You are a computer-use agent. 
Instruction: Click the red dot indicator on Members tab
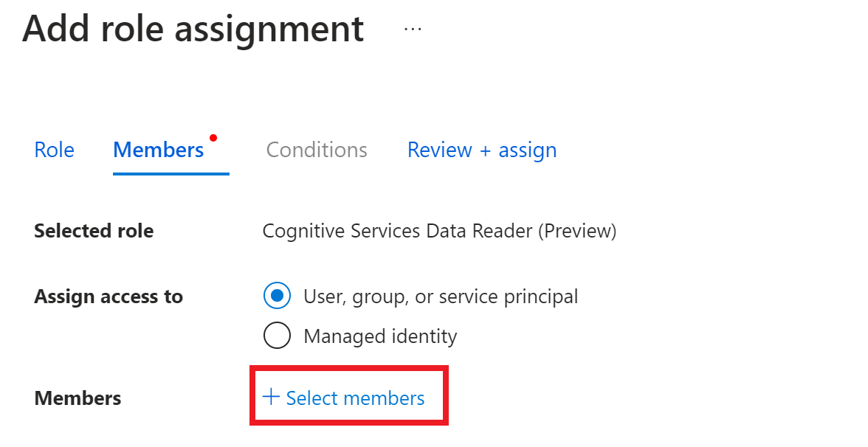[213, 137]
